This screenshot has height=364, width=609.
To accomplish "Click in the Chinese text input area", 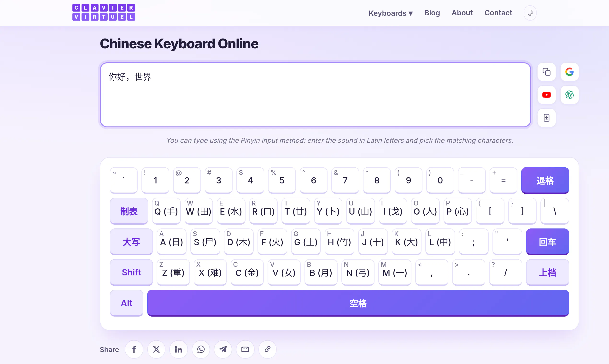I will click(316, 95).
